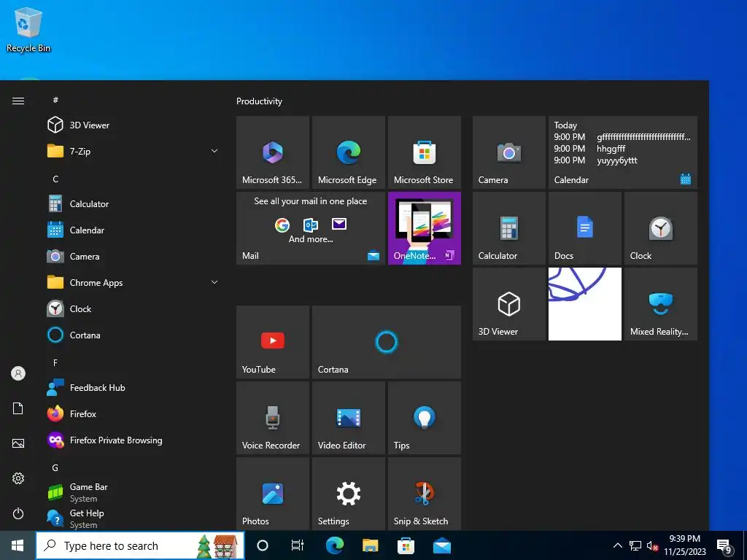Open the Camera tile
The image size is (747, 560).
(x=508, y=152)
